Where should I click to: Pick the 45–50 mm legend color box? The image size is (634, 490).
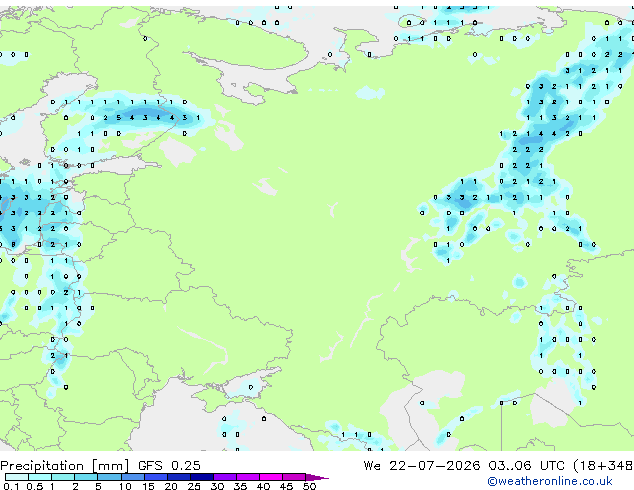click(294, 477)
